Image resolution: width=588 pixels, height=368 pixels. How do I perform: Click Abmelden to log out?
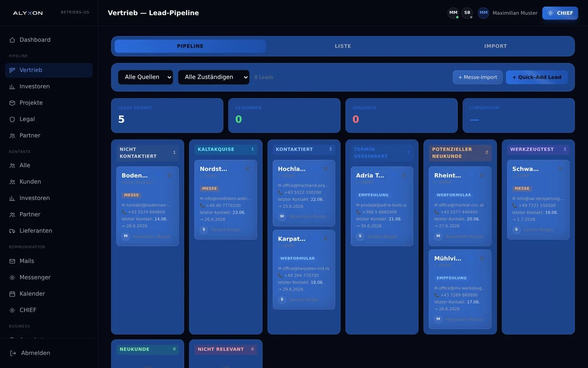point(49,353)
